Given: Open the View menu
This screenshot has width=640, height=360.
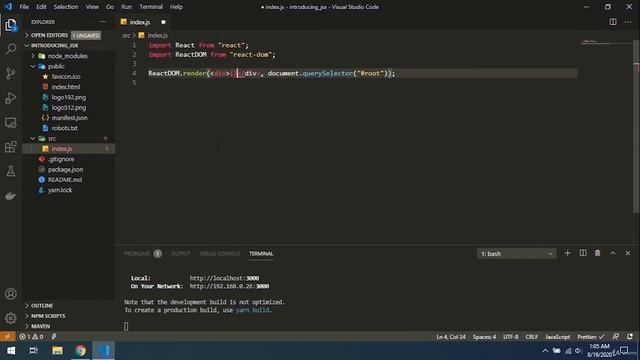Looking at the screenshot, I should click(92, 7).
